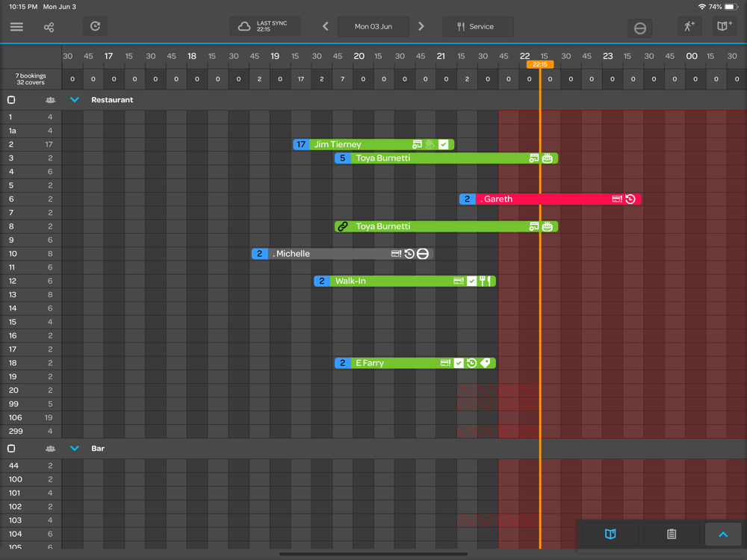Check the Wi-Fi status icon
This screenshot has width=747, height=560.
(x=701, y=7)
